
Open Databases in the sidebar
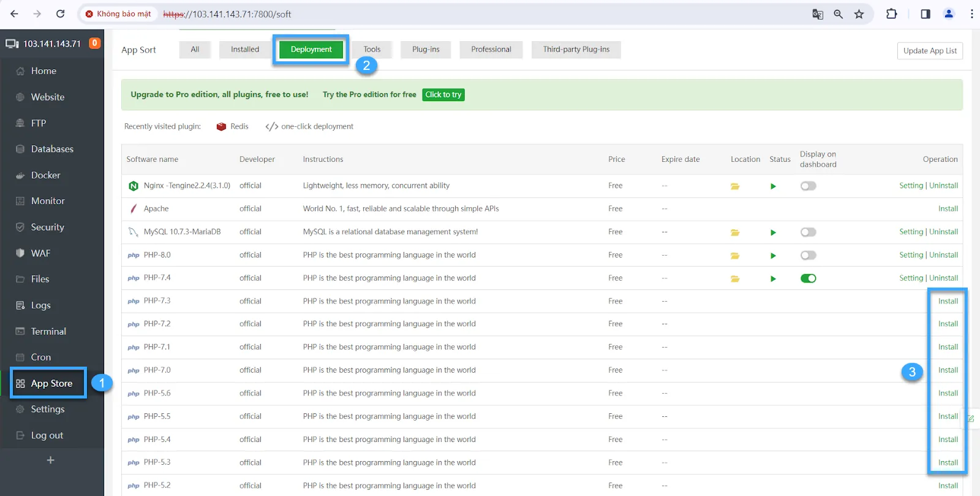coord(52,149)
